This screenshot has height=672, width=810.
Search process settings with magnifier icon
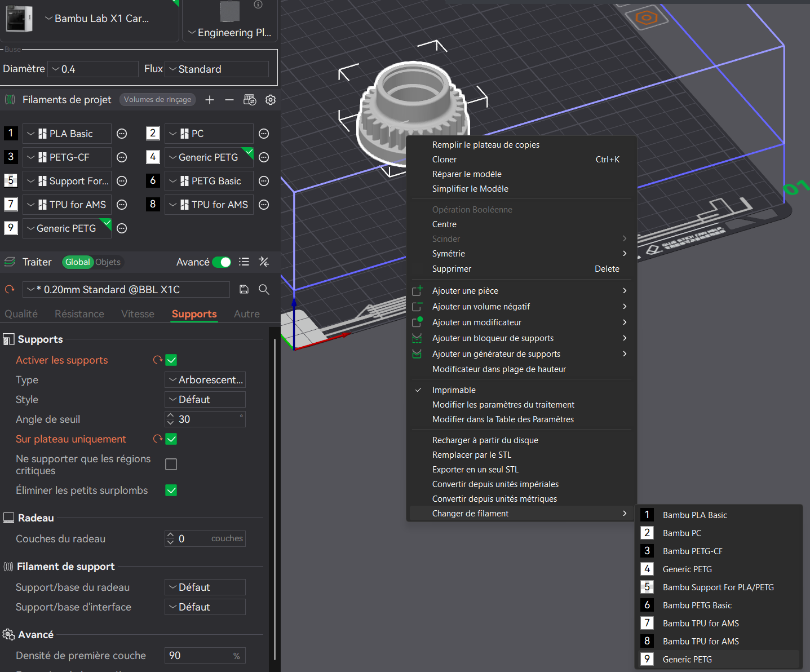(x=264, y=289)
